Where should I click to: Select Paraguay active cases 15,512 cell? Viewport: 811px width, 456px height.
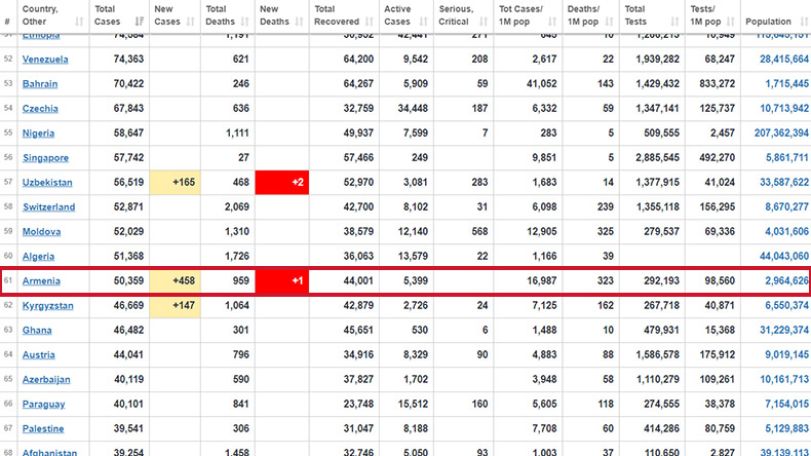click(x=407, y=404)
